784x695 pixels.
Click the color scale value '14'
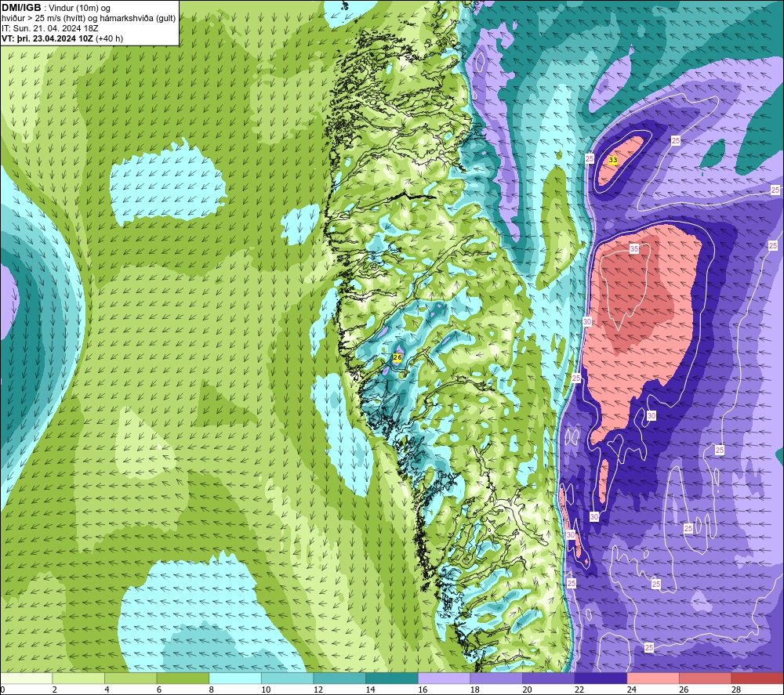click(370, 690)
